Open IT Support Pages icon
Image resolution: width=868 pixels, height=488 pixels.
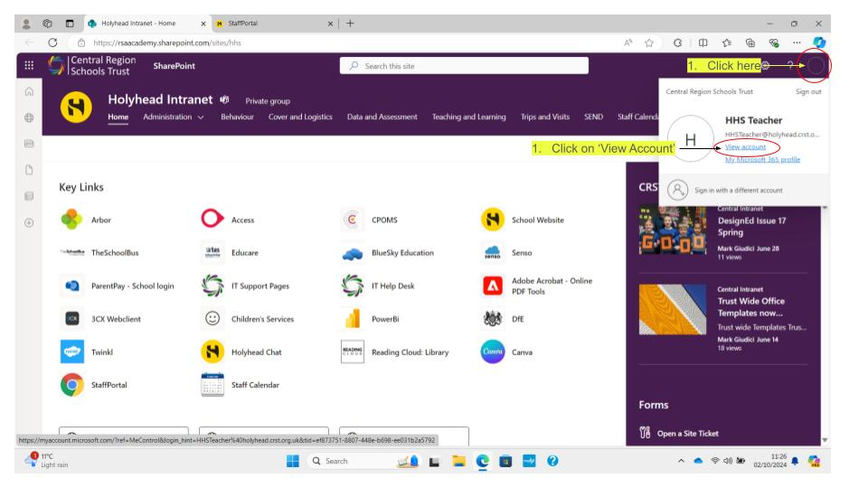[x=212, y=286]
